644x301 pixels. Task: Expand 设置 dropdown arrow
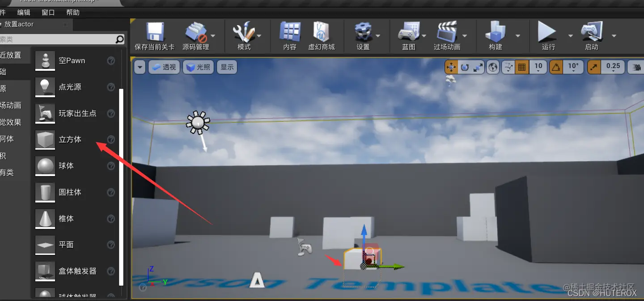coord(378,35)
